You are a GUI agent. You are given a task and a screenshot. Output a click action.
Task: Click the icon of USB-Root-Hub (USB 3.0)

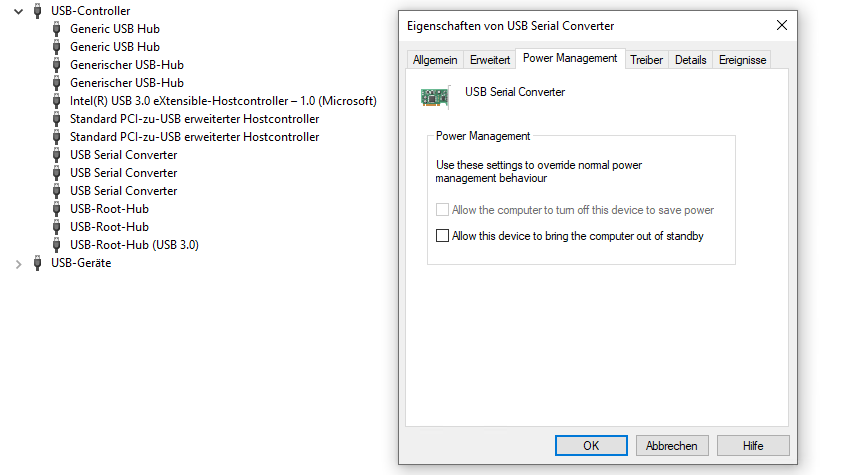click(x=56, y=245)
